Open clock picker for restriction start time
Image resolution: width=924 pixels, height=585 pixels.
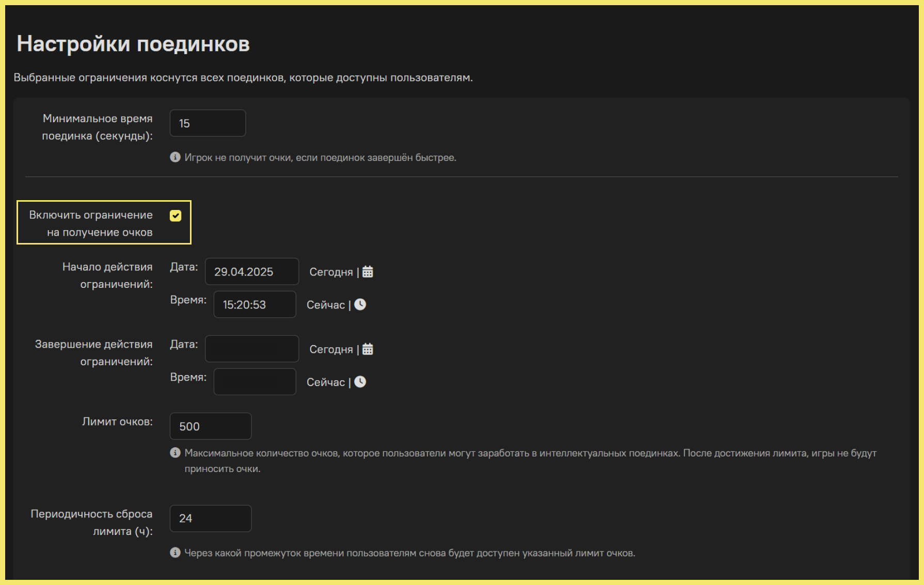point(360,304)
